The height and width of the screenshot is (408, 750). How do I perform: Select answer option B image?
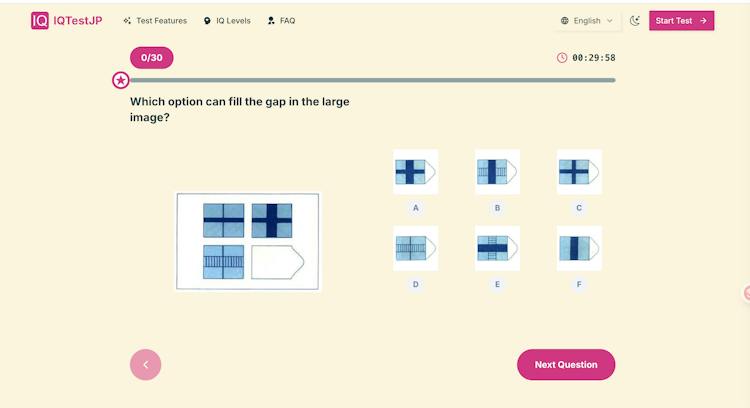click(497, 172)
